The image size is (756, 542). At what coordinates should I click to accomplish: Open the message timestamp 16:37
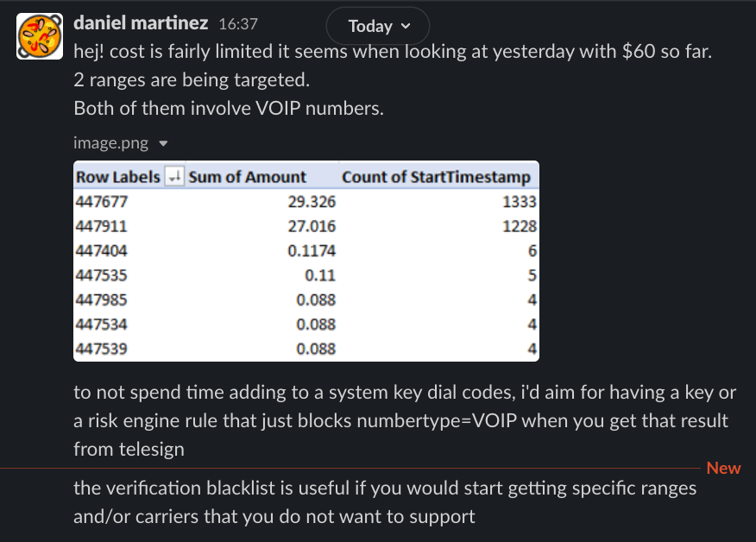[236, 23]
